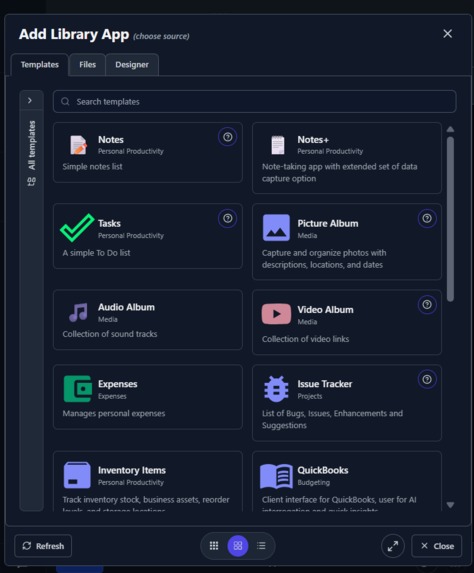Open help for the Notes template
The image size is (474, 573).
point(227,137)
